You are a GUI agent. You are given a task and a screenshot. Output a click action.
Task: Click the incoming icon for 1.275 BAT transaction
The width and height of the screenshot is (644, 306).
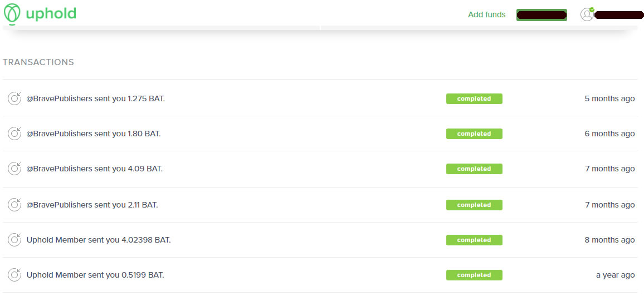[x=14, y=98]
